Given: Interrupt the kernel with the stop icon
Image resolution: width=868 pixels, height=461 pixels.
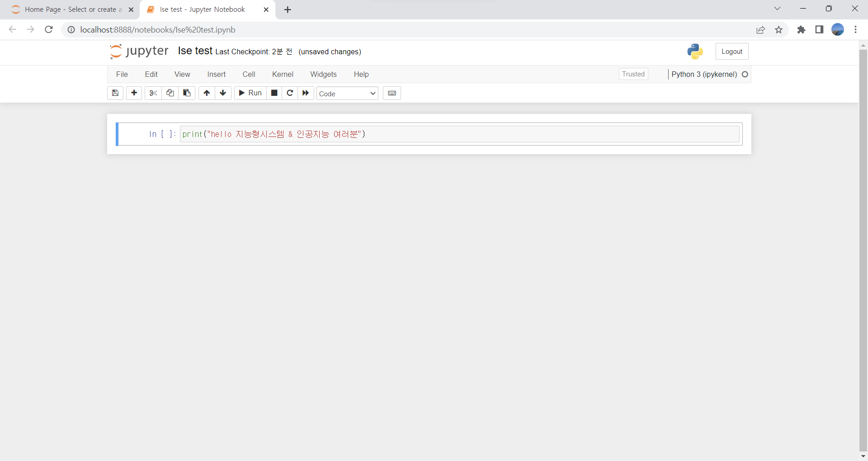Looking at the screenshot, I should (x=274, y=93).
